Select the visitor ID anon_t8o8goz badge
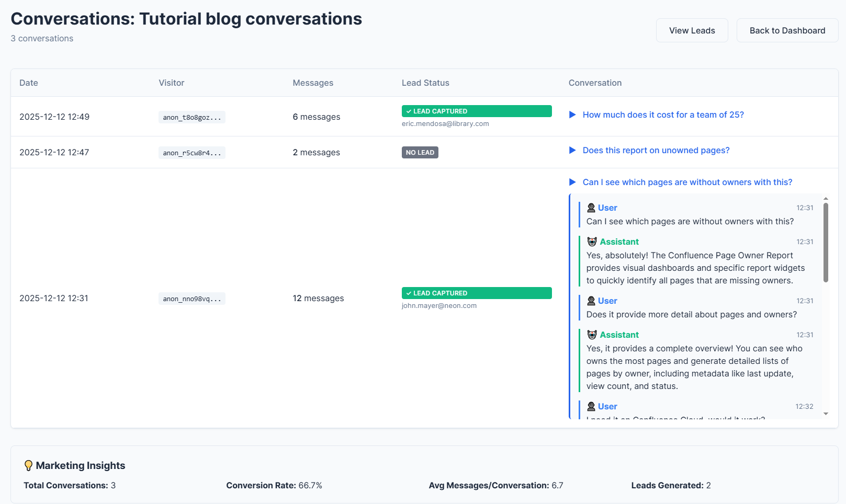846x504 pixels. click(191, 117)
